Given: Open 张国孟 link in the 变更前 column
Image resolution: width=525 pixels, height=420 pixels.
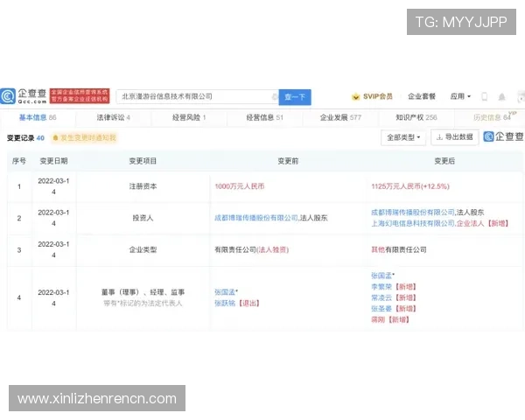Looking at the screenshot, I should pyautogui.click(x=225, y=292).
